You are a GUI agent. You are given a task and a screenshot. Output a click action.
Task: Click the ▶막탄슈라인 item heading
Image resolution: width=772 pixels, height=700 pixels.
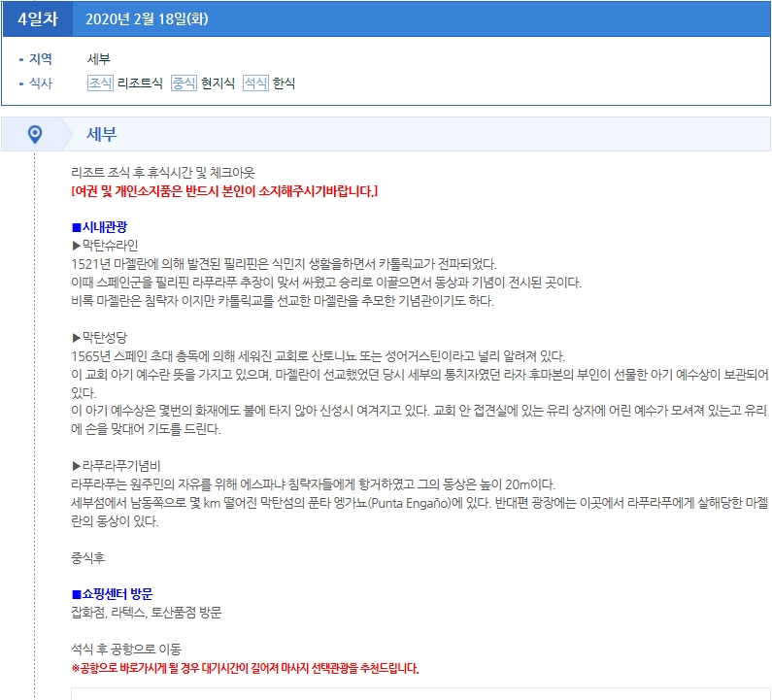pos(106,245)
